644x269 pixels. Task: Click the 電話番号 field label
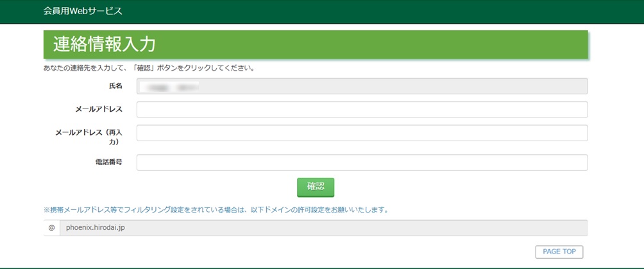tap(108, 162)
